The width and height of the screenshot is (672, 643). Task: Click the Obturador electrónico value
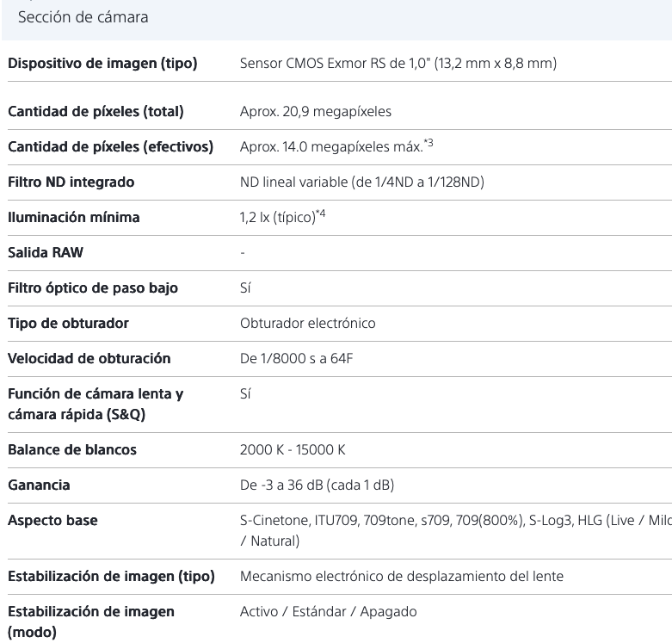(307, 324)
